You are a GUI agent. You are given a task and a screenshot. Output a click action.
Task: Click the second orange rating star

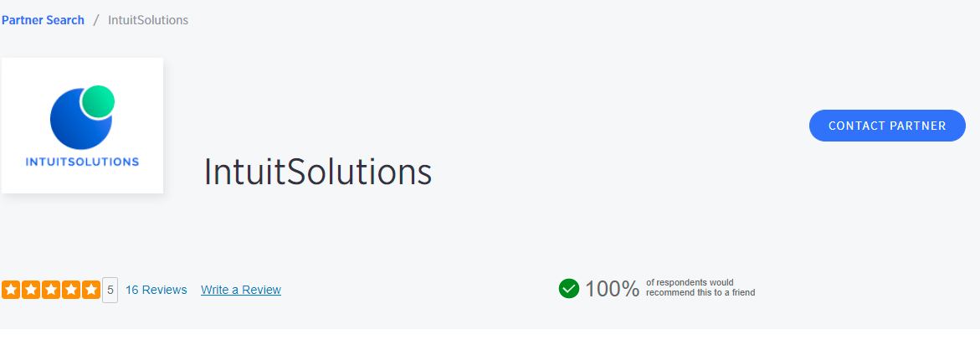(31, 290)
